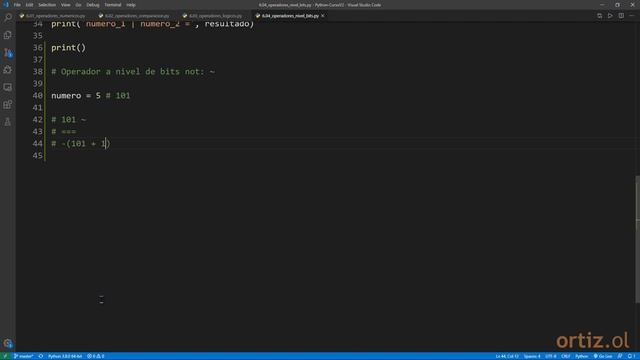Click the master branch indicator
Image resolution: width=640 pixels, height=360 pixels.
24,356
